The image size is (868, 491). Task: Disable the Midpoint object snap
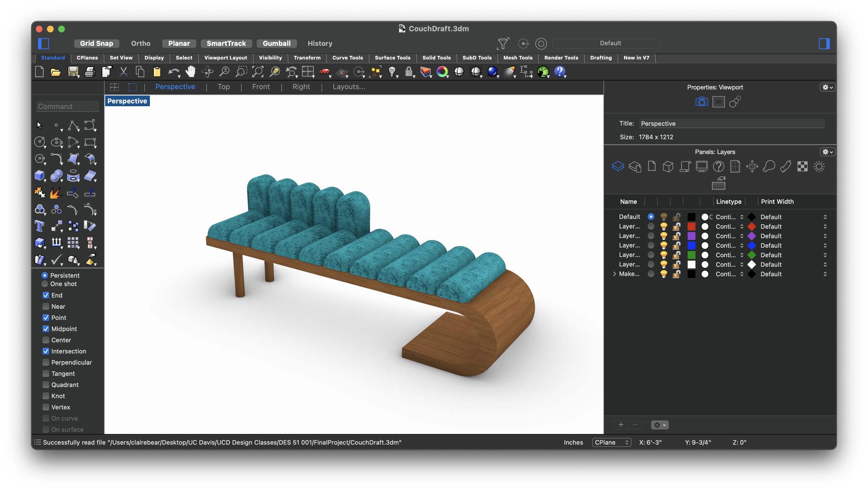pos(46,329)
